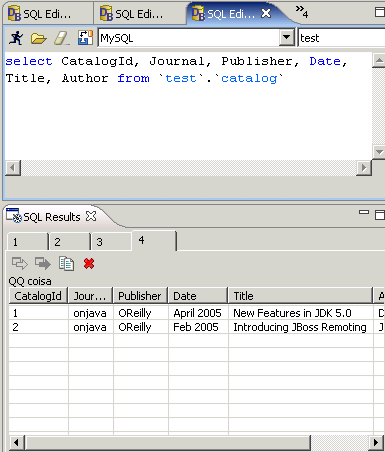385x452 pixels.
Task: Click the Feb 2005 date cell
Action: pyautogui.click(x=198, y=327)
